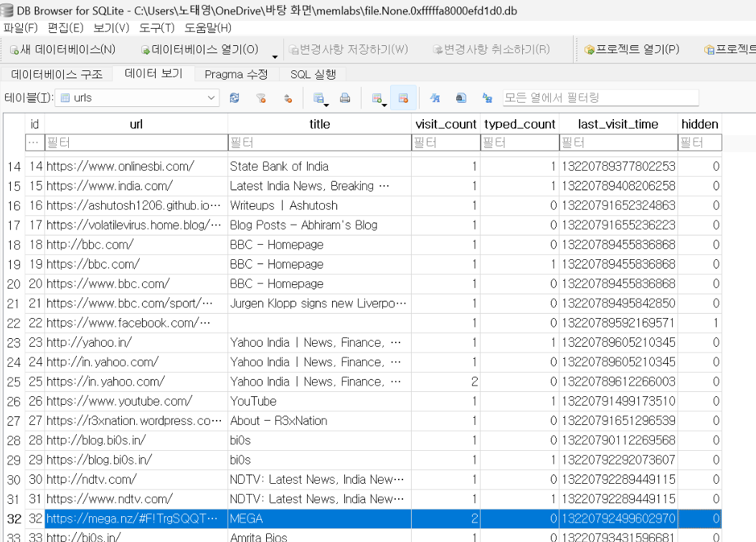Insert a new record icon

pyautogui.click(x=377, y=98)
